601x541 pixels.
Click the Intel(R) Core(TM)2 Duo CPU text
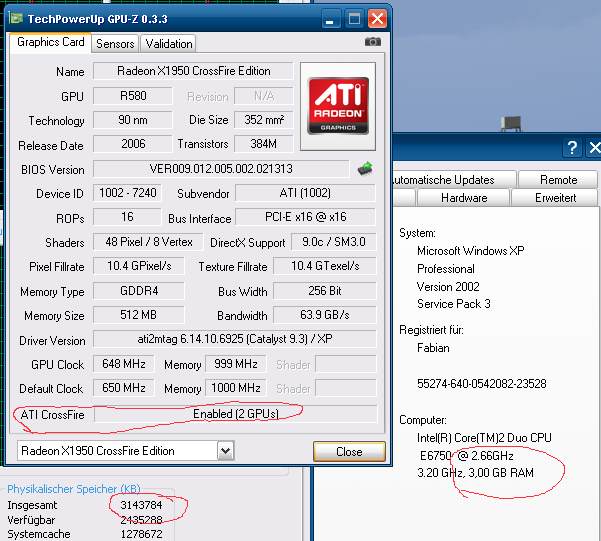(x=484, y=438)
